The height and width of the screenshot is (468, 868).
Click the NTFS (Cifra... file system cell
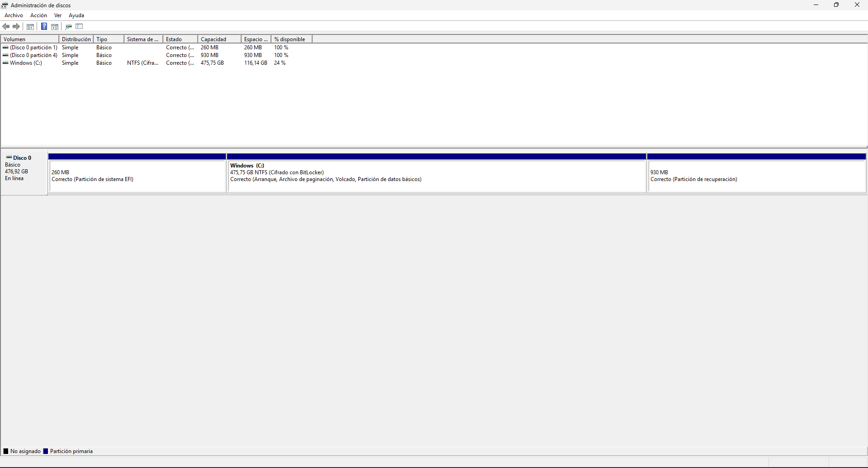143,63
